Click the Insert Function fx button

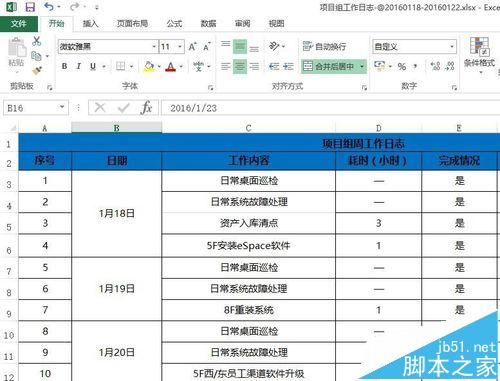click(146, 108)
